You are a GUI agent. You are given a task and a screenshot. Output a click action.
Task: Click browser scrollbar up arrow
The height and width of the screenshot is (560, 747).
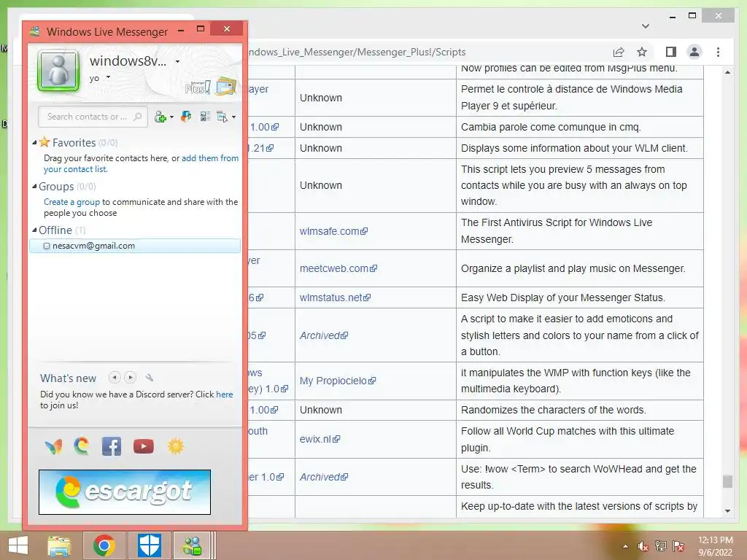[727, 72]
